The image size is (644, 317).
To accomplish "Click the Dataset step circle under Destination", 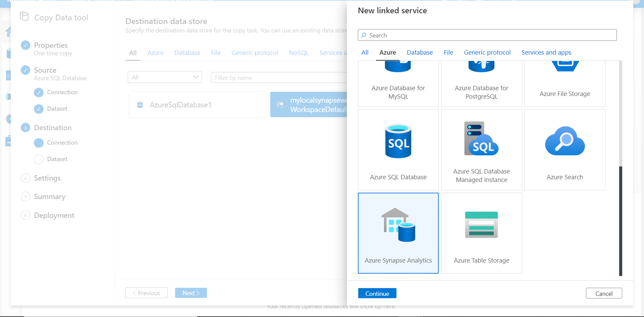I will point(39,159).
